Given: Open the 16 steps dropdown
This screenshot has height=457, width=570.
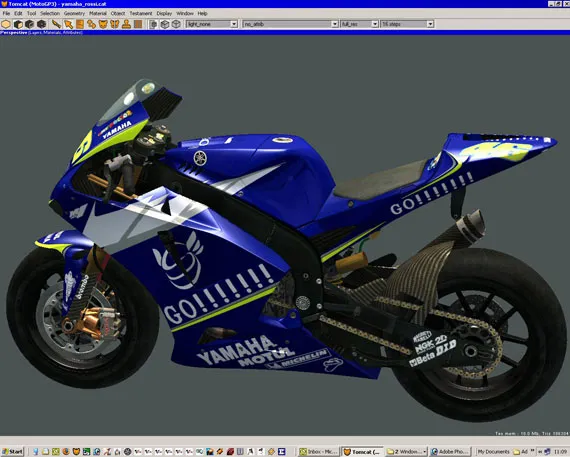Looking at the screenshot, I should tap(407, 24).
